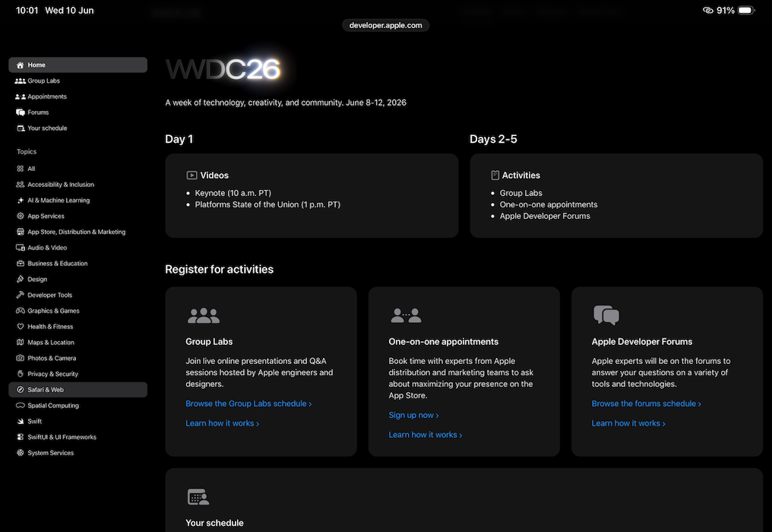
Task: Tap the developer.apple.com address bar
Action: (385, 25)
